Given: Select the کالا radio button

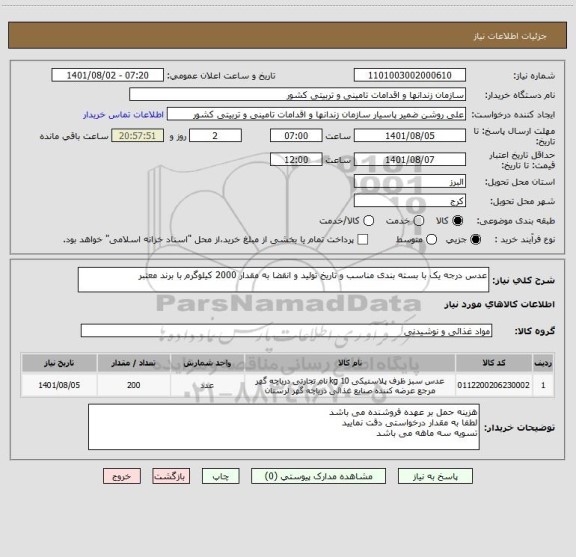Looking at the screenshot, I should [x=458, y=220].
